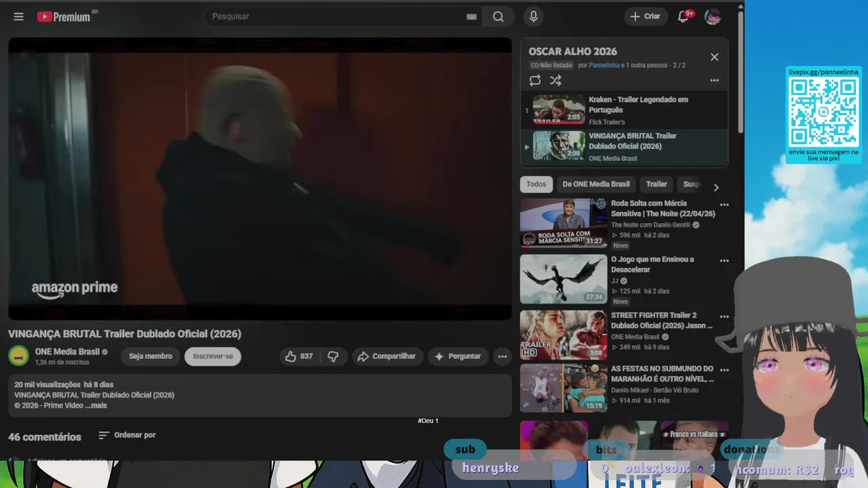
Task: Toggle playlist shuffle
Action: pyautogui.click(x=555, y=81)
